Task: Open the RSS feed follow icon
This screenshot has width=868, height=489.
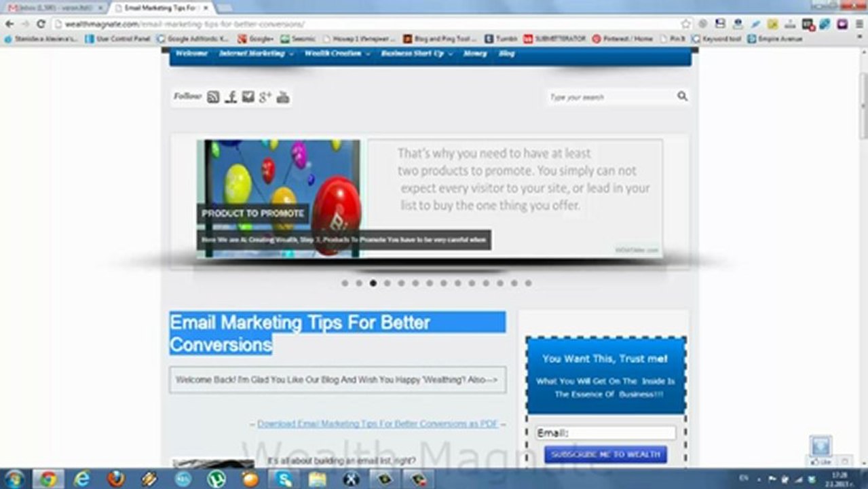Action: (213, 97)
